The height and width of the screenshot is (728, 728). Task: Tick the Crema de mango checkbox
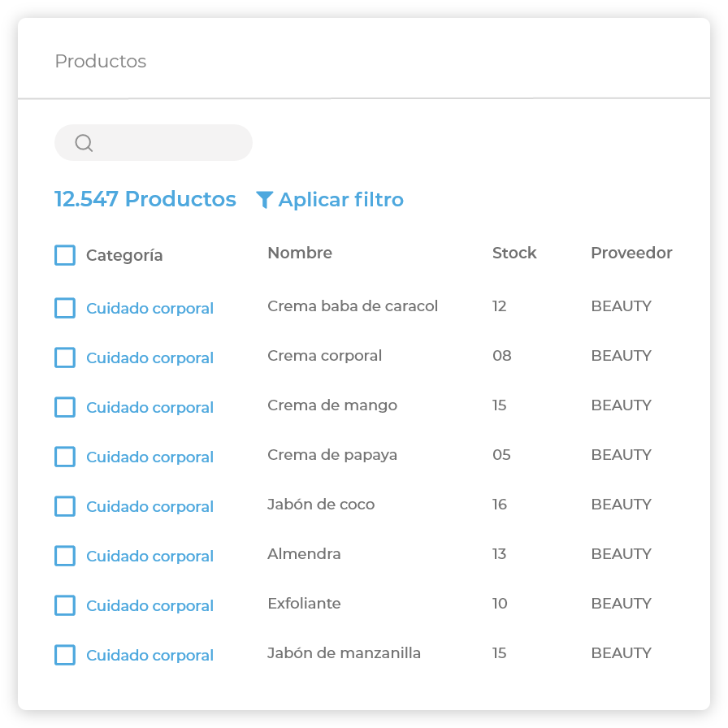(x=65, y=407)
